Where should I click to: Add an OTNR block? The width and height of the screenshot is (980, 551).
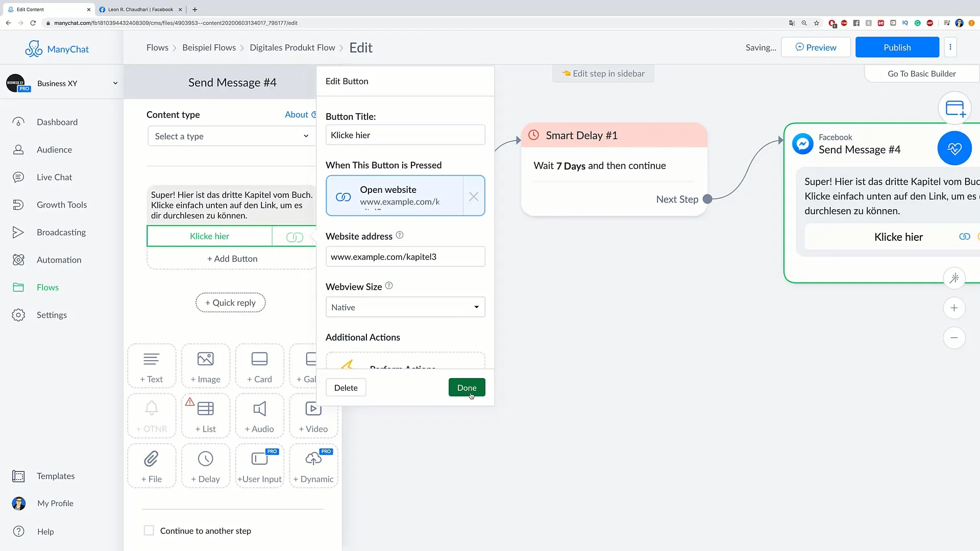pyautogui.click(x=152, y=416)
